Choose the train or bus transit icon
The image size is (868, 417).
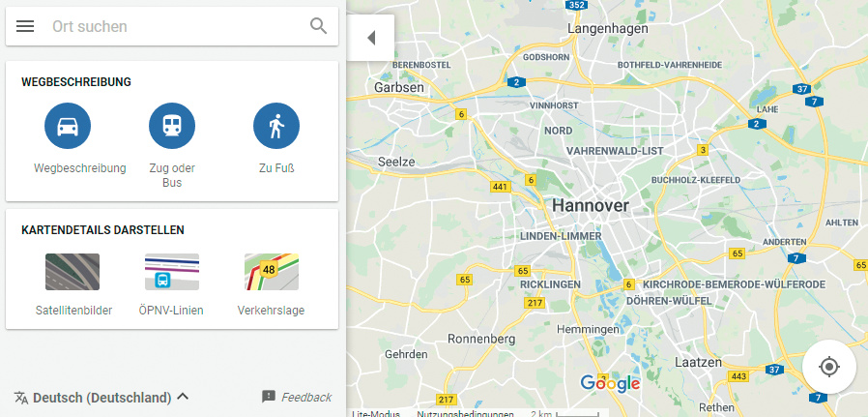point(172,126)
